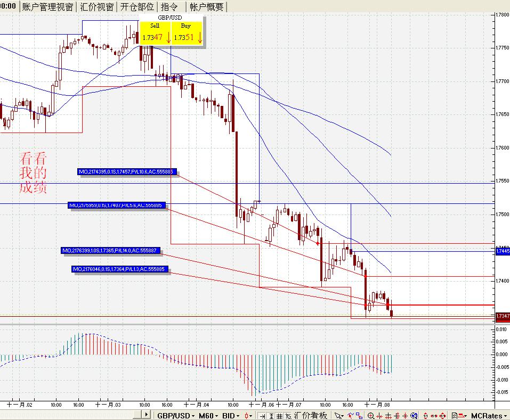The height and width of the screenshot is (420, 510).
Task: Click the blue linked boxes icon
Action: click(359, 415)
